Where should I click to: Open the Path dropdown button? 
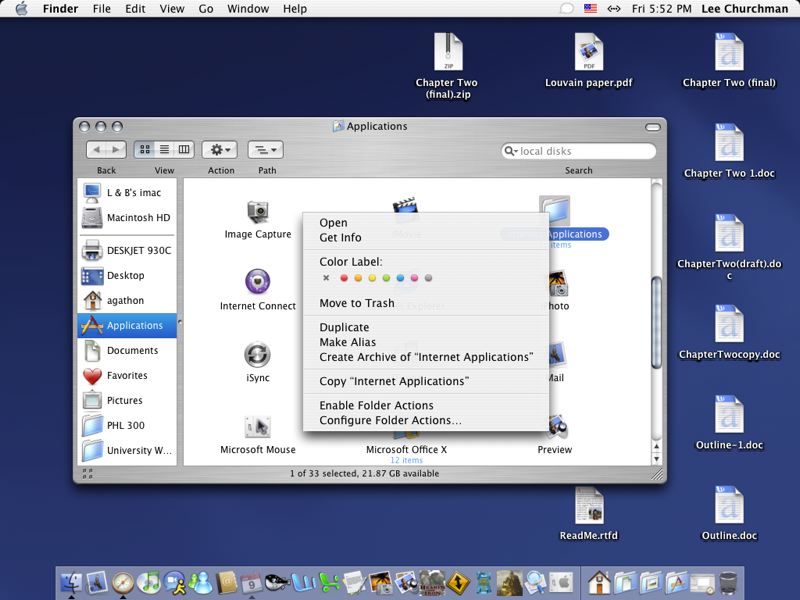265,150
